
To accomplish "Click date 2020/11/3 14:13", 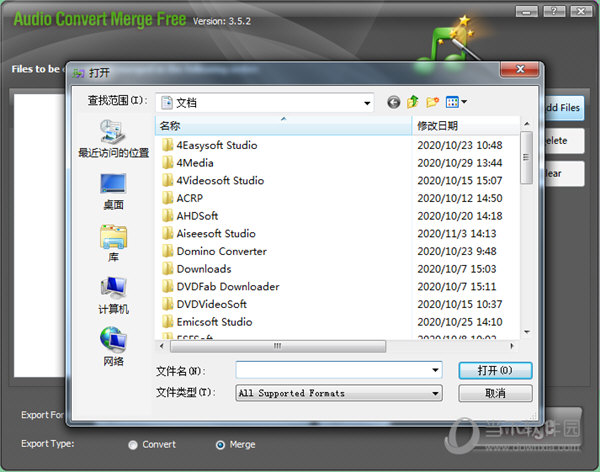I will click(457, 234).
